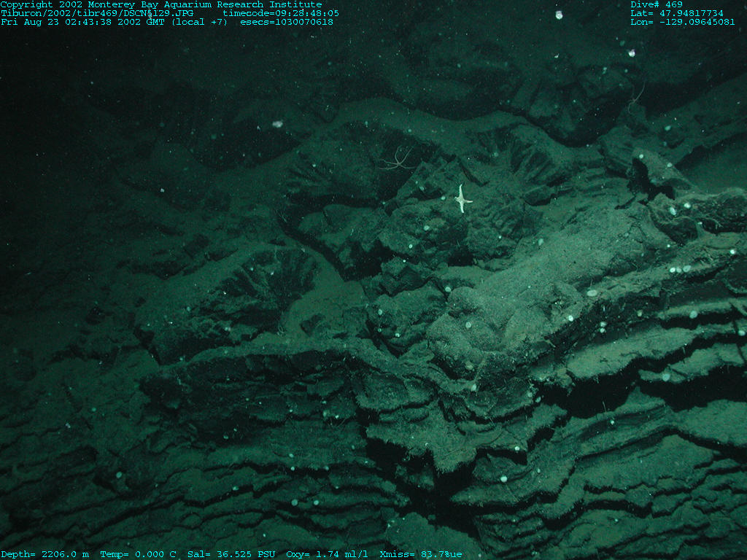
Task: Click the thin whip-like organism at upper right
Action: 636,96
